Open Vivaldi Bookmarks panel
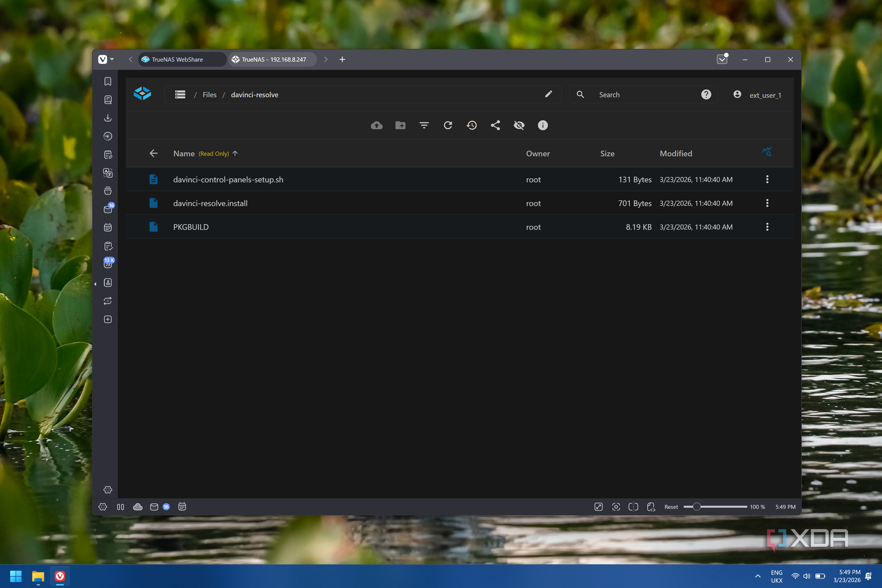 tap(107, 81)
